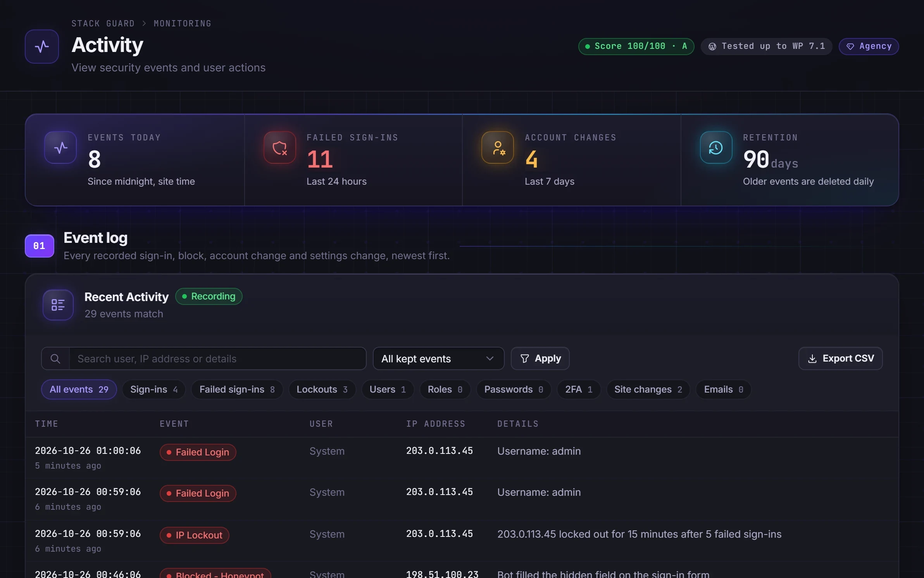Click the search magnifier icon
This screenshot has height=578, width=924.
pos(55,358)
